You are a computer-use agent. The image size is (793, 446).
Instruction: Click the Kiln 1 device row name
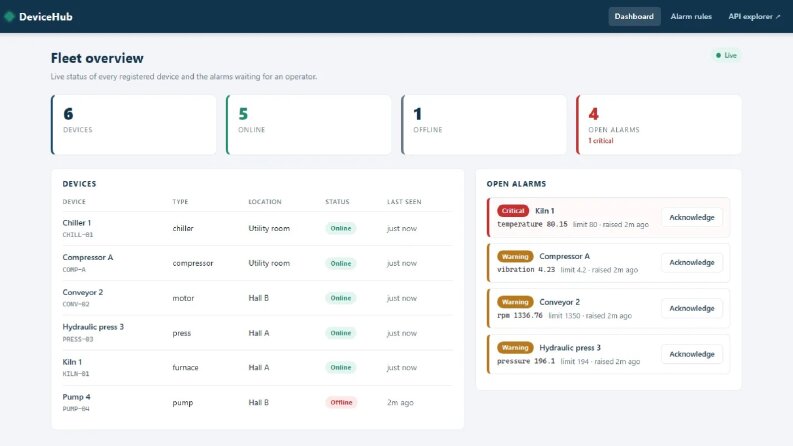(x=72, y=362)
